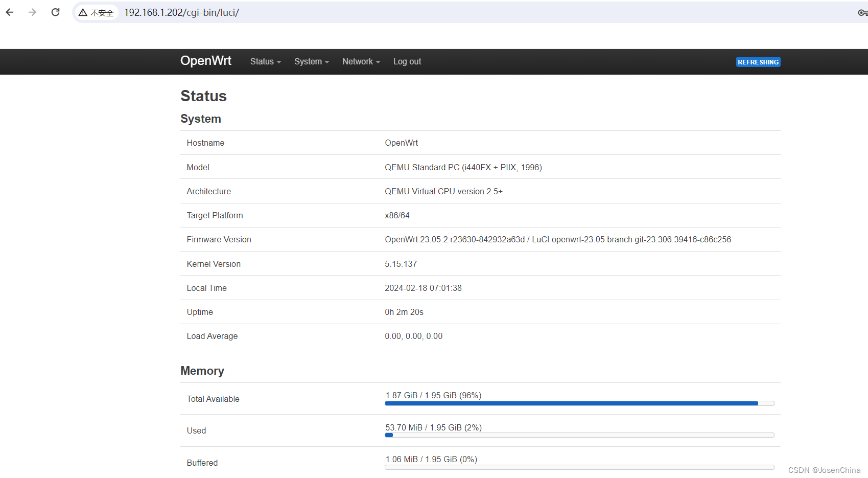Screen dimensions: 868x478
Task: Select the Hostname value OpenWrt
Action: [x=401, y=143]
